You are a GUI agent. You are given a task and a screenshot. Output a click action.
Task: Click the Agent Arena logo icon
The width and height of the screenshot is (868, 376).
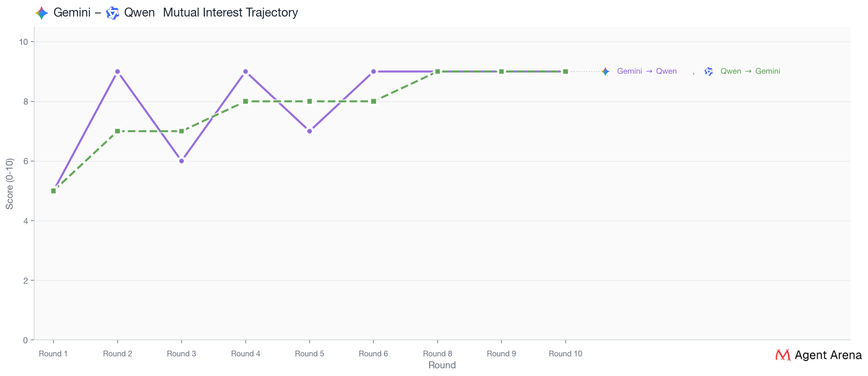tap(783, 355)
